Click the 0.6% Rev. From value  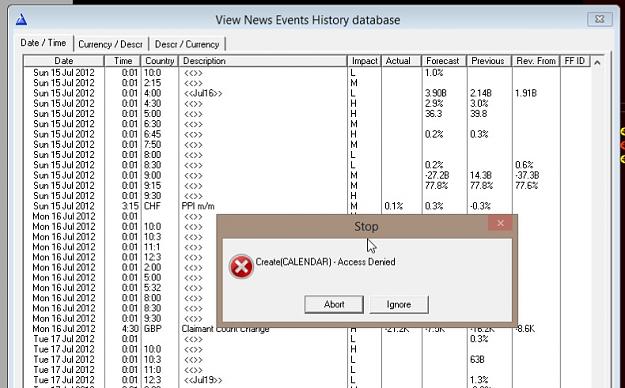(524, 165)
